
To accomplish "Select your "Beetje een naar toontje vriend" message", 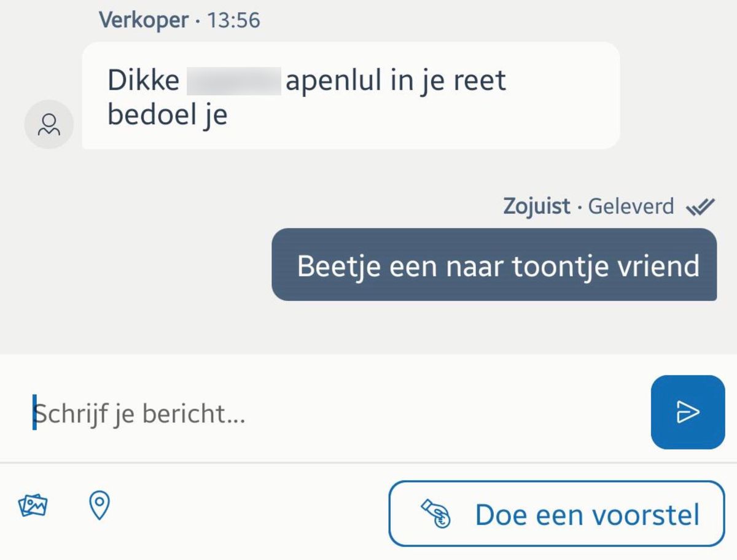I will (494, 265).
